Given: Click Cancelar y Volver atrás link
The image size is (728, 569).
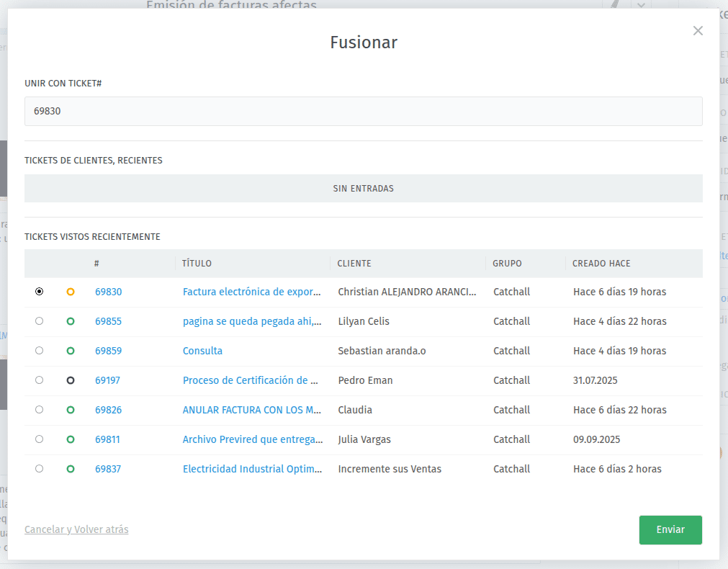Looking at the screenshot, I should tap(76, 529).
